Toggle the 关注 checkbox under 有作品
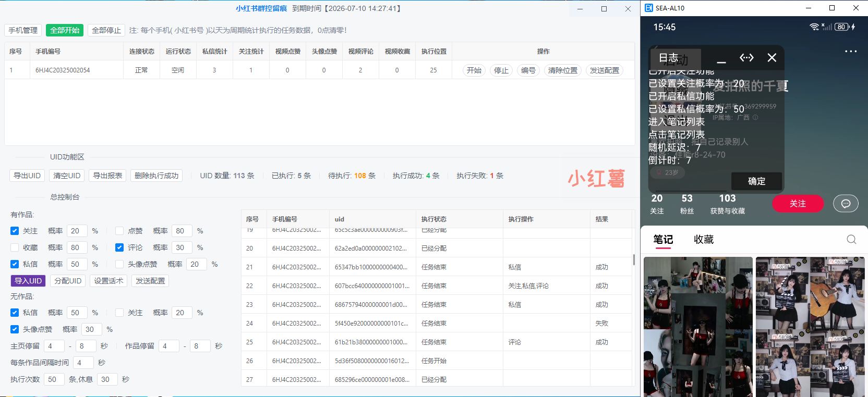Image resolution: width=868 pixels, height=397 pixels. (x=15, y=231)
